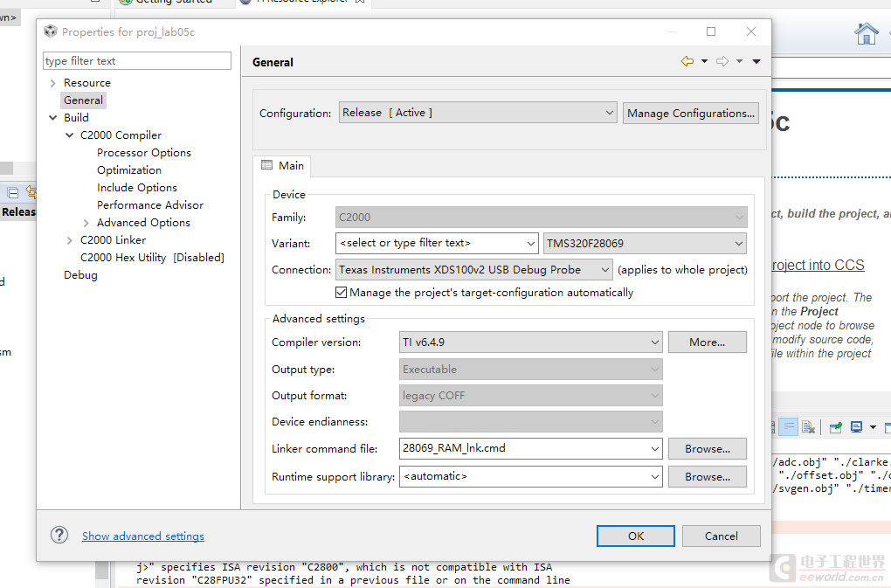Viewport: 891px width, 588px height.
Task: Go back using the yellow arrow
Action: point(687,61)
